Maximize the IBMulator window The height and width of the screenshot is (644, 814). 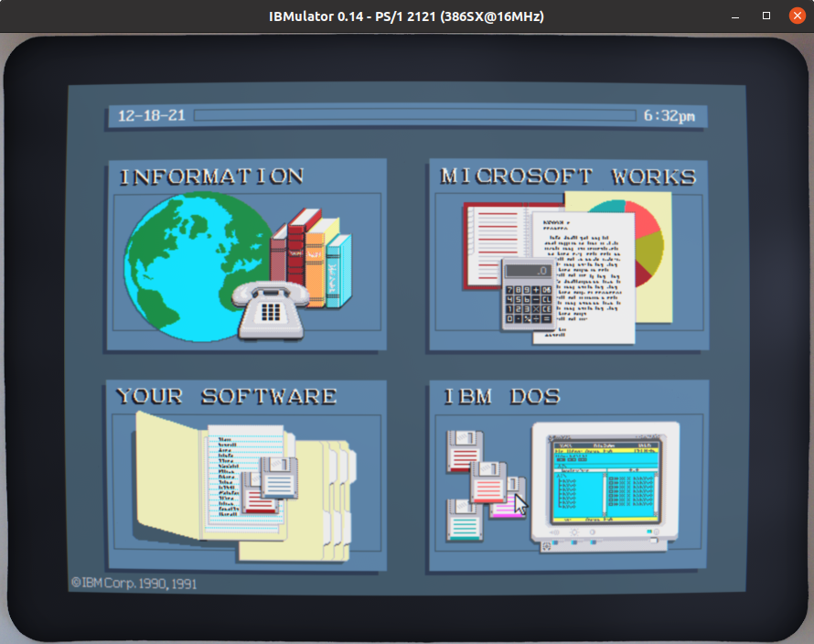(x=766, y=16)
